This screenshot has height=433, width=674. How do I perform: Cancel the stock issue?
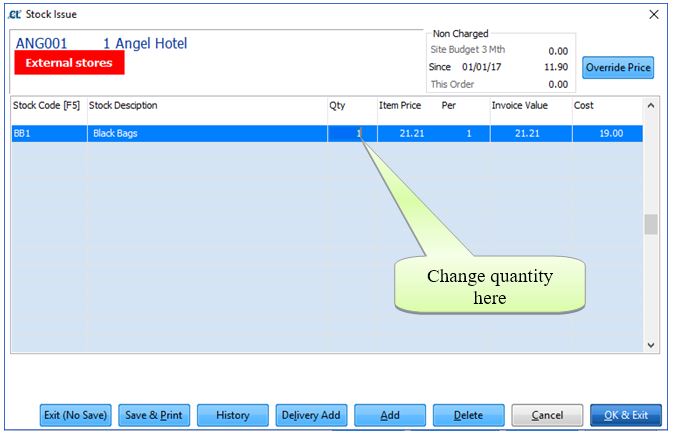[546, 415]
